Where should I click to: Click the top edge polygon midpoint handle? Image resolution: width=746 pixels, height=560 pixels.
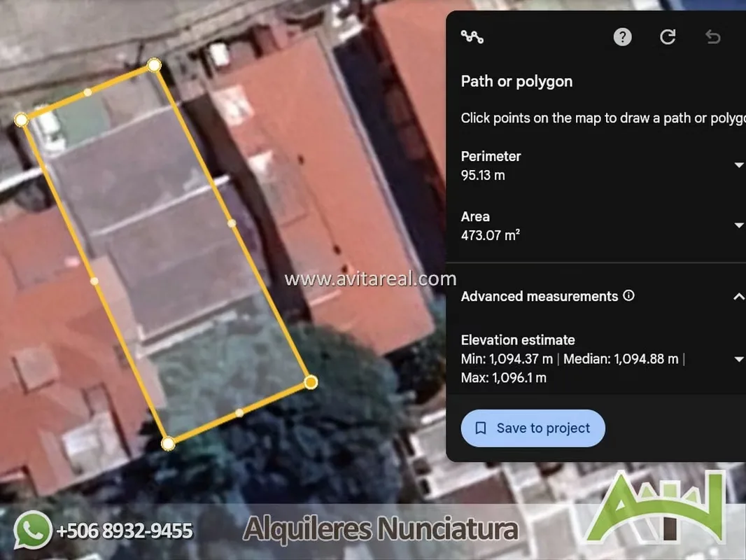coord(87,92)
